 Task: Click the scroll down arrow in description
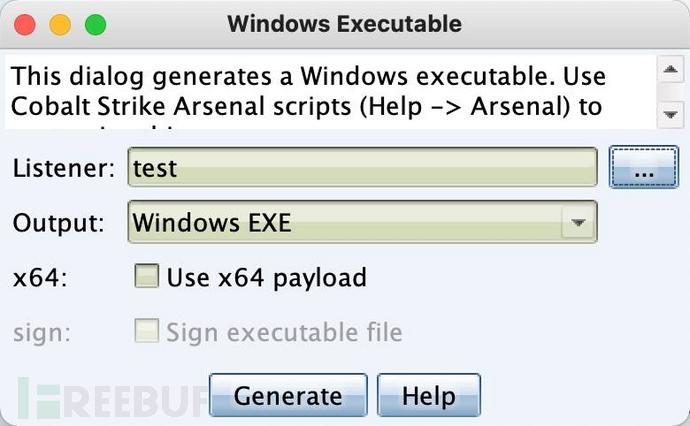click(670, 115)
